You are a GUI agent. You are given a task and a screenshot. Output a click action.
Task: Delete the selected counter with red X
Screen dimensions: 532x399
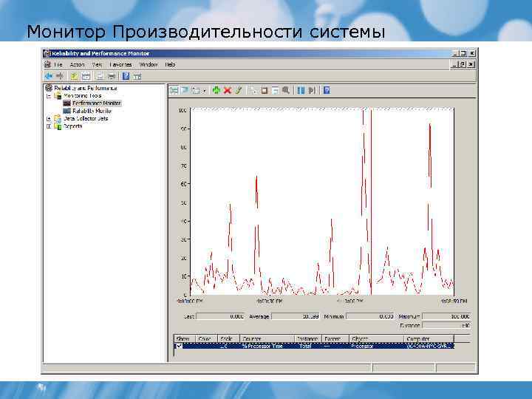[x=228, y=90]
